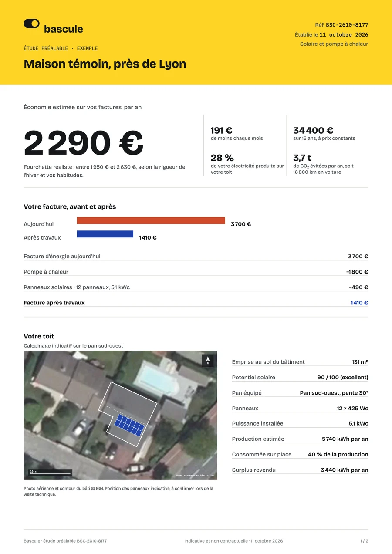Click the '3 440 kWh par an' value
The width and height of the screenshot is (392, 554).
click(345, 470)
